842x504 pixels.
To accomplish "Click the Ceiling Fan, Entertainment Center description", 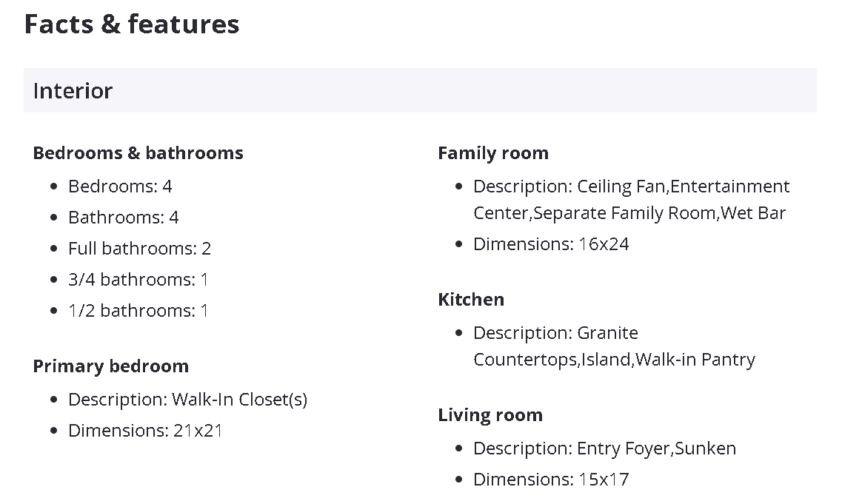I will pyautogui.click(x=631, y=187).
